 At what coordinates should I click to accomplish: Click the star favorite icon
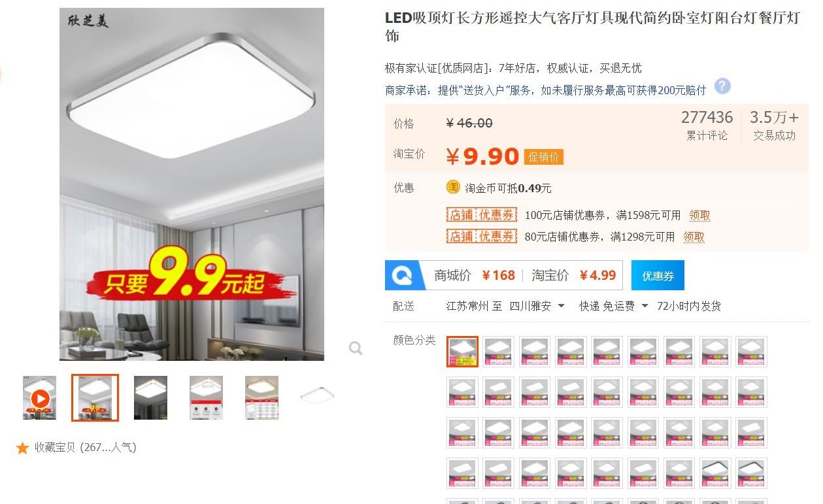[x=23, y=448]
